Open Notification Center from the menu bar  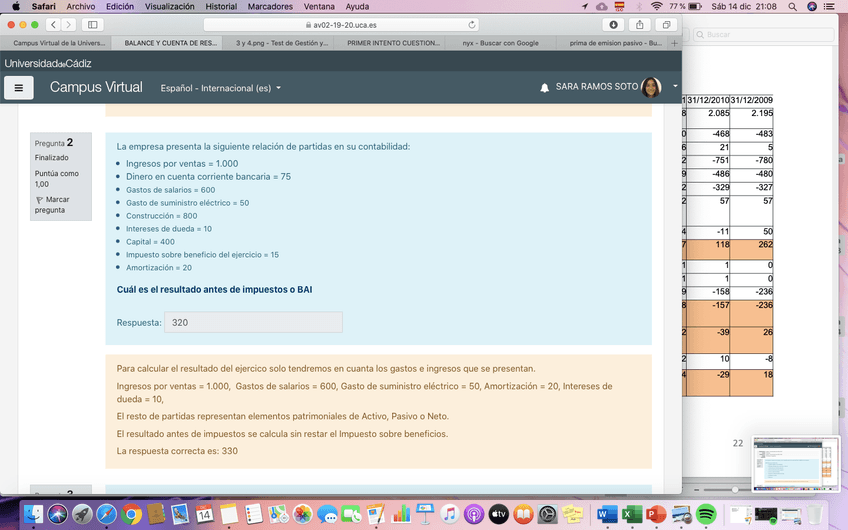(829, 6)
